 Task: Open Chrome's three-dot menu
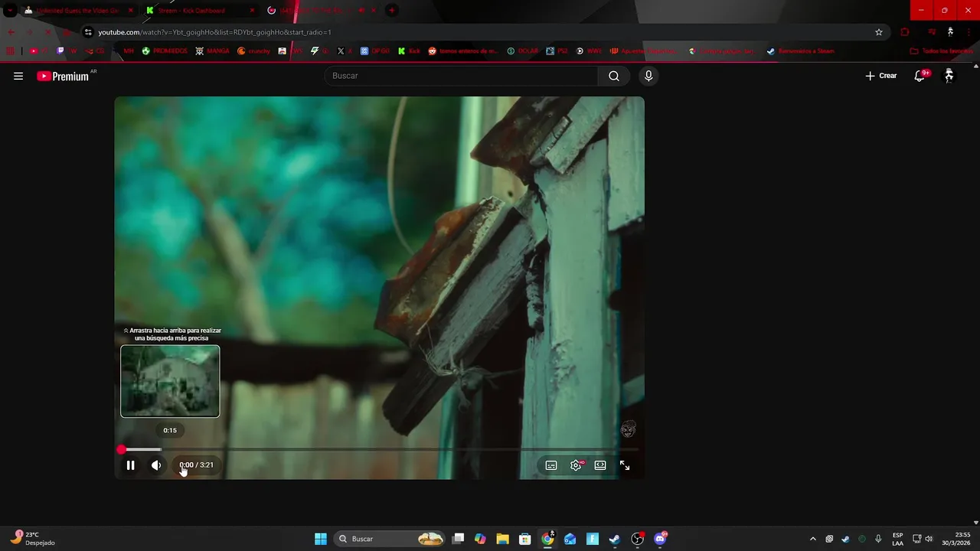(x=968, y=32)
